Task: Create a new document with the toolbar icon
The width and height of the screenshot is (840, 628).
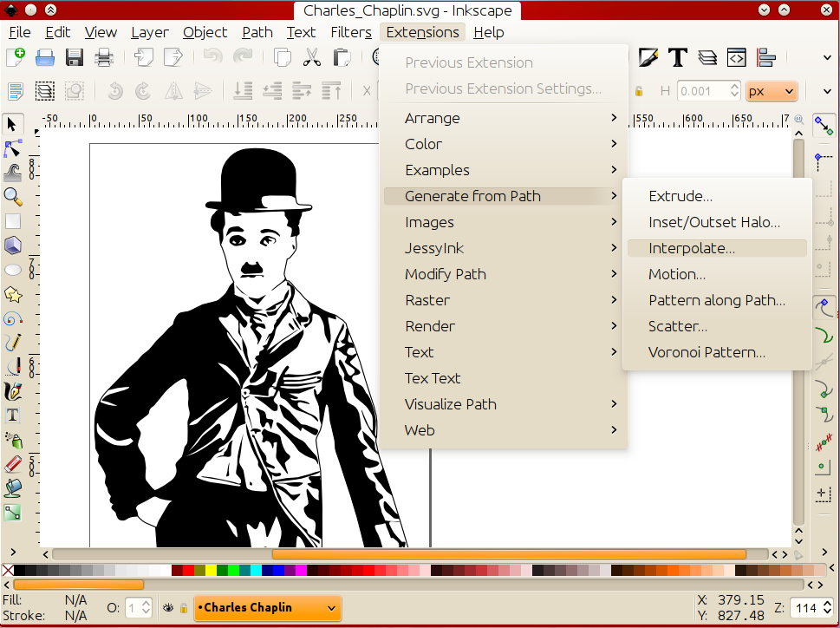Action: pos(16,57)
